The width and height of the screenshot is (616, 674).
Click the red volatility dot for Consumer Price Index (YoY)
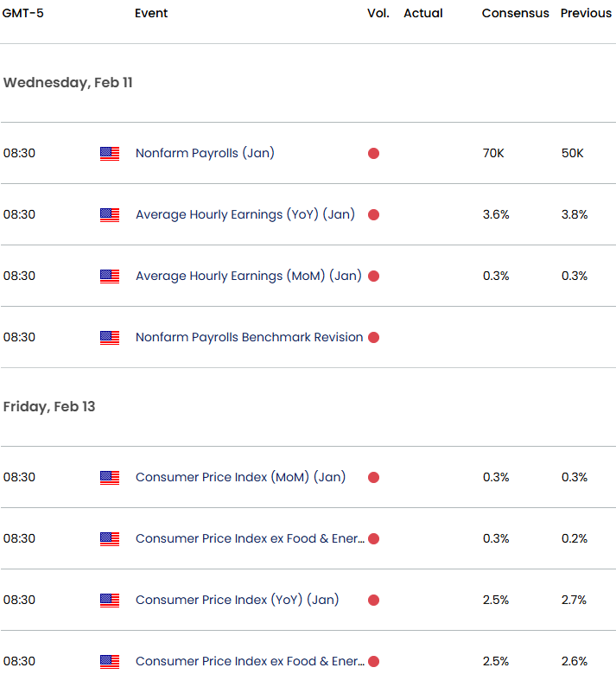373,601
